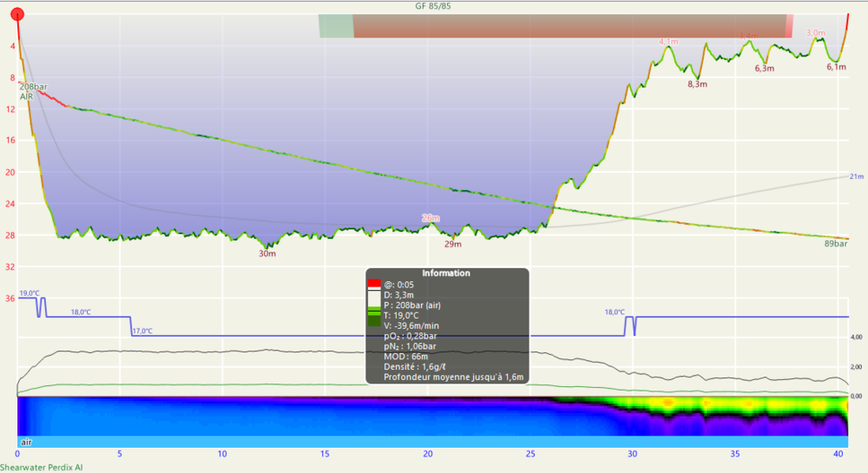Click depth axis label 16
Image resolution: width=868 pixels, height=473 pixels.
(x=10, y=141)
